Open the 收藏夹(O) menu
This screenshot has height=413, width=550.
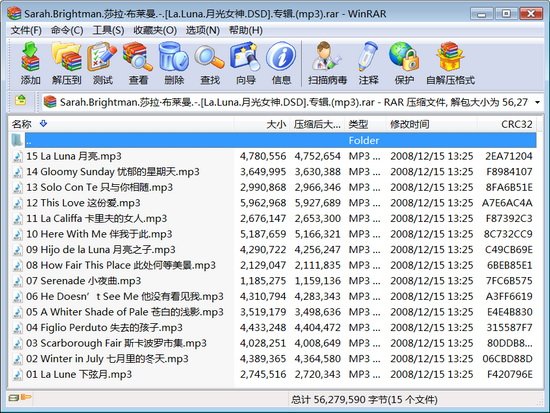(155, 31)
